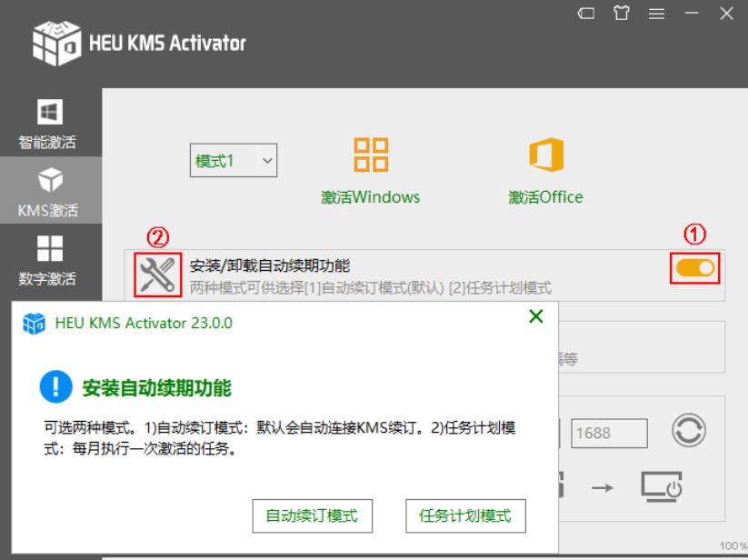Toggle the auto-renewal install switch
748x560 pixels.
(694, 268)
